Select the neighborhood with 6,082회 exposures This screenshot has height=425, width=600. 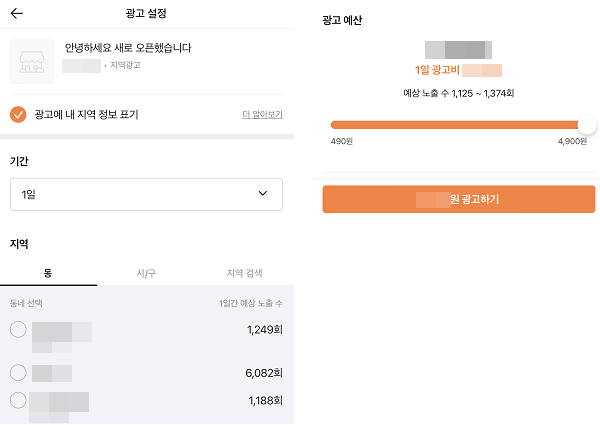(x=18, y=373)
